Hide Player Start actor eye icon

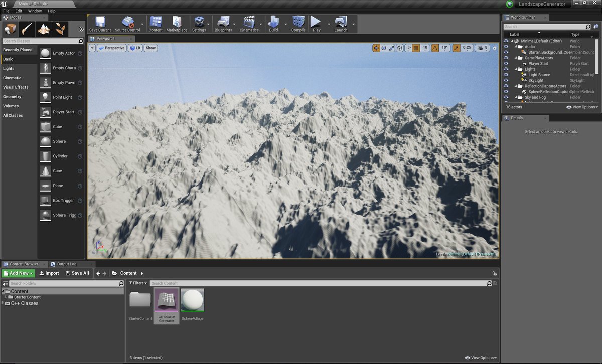[506, 63]
